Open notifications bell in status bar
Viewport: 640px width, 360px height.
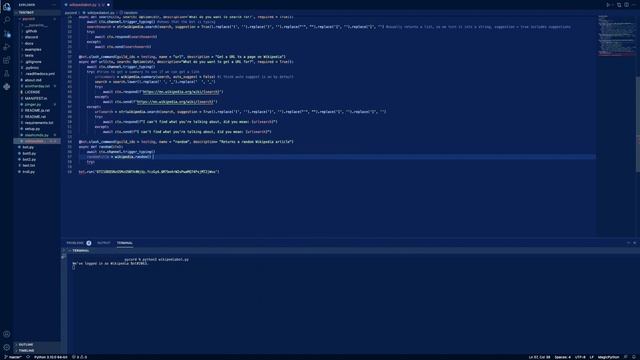click(635, 357)
